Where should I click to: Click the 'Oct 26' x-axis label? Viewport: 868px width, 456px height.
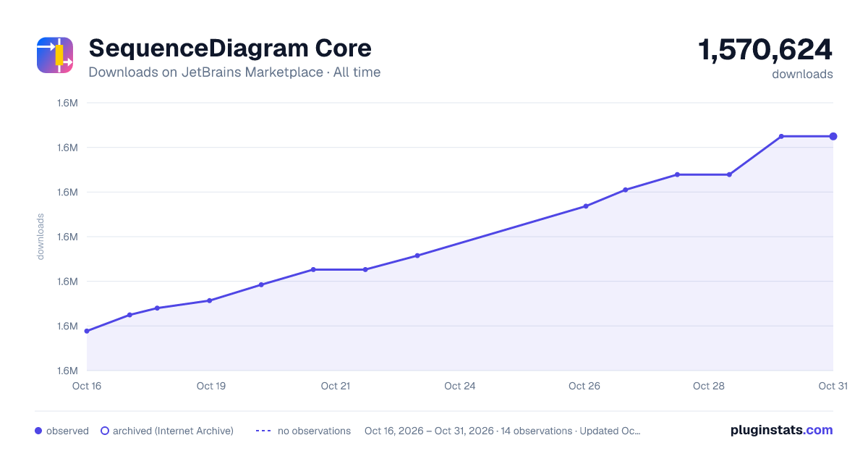pyautogui.click(x=584, y=386)
